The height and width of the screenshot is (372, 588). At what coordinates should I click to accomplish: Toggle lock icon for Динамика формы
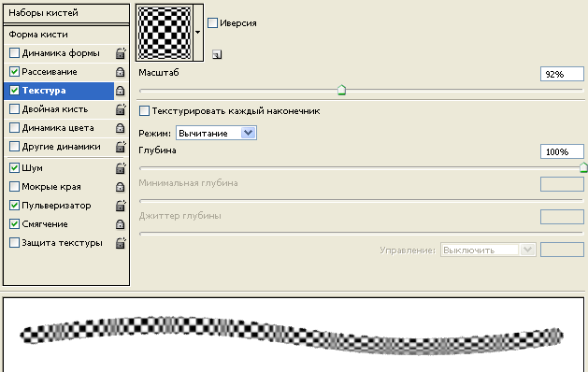pyautogui.click(x=121, y=53)
